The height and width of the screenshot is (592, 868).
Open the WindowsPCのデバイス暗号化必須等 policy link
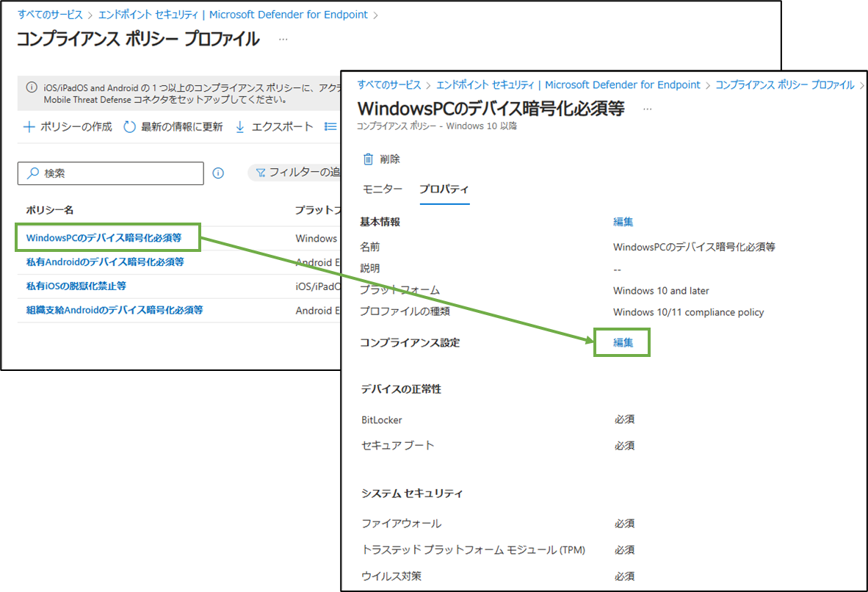tap(104, 237)
